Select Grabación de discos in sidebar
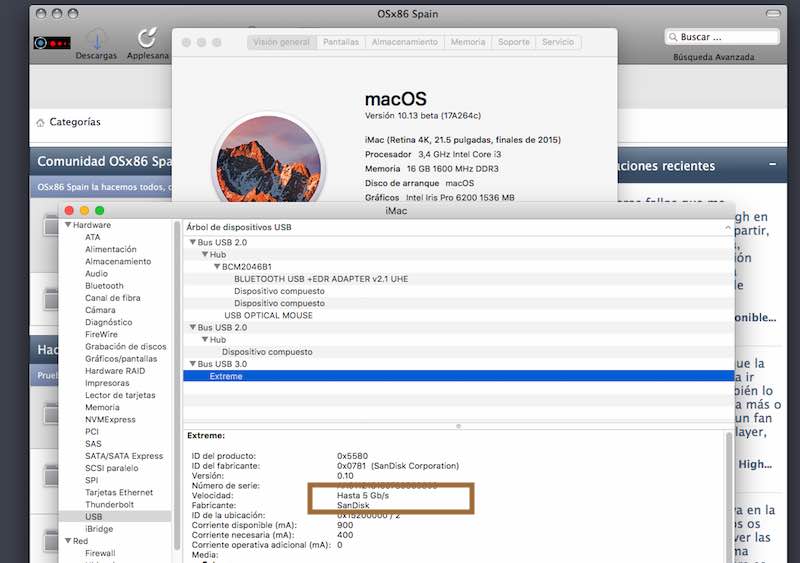Image resolution: width=800 pixels, height=563 pixels. point(126,347)
